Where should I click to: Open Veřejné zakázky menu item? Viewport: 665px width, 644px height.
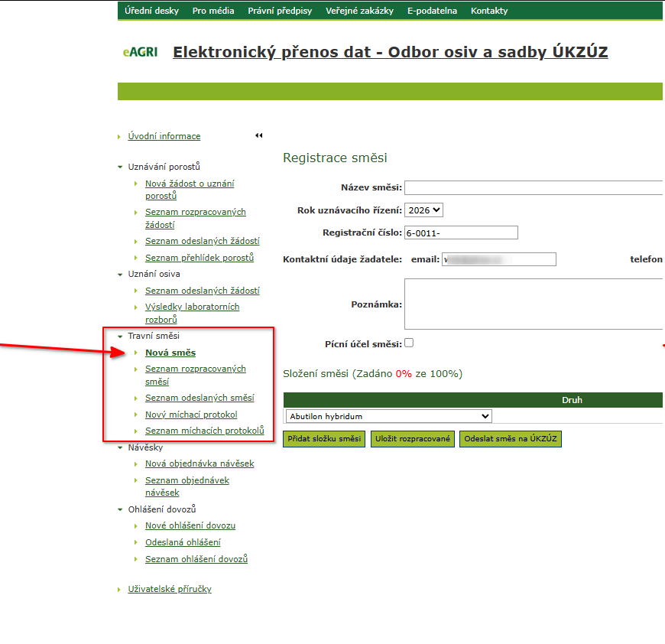359,11
